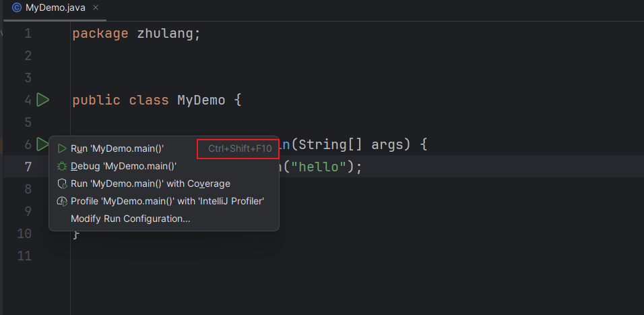Click the IntelliJ Profiler icon in the menu
644x315 pixels.
point(62,201)
